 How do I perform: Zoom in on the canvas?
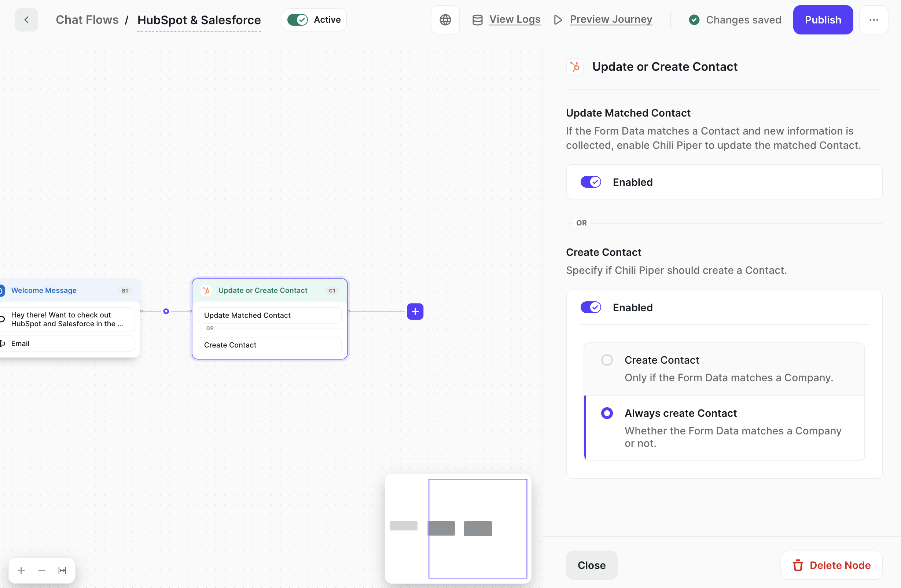(x=21, y=570)
